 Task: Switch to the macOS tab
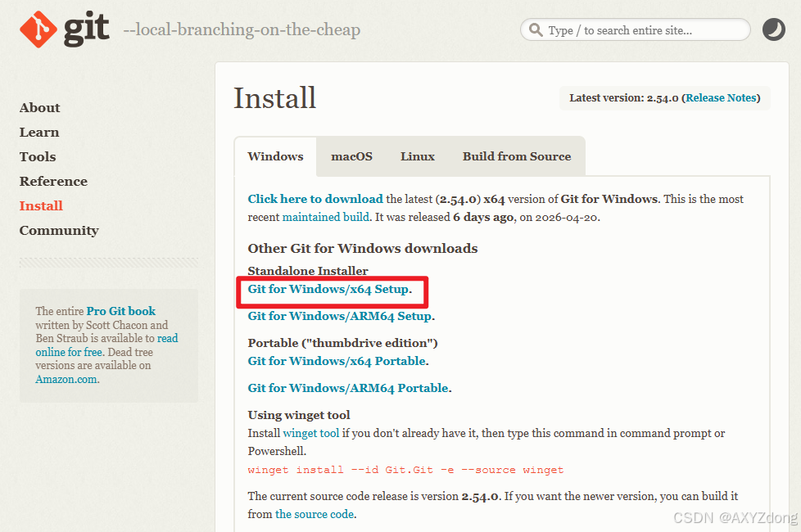(351, 156)
